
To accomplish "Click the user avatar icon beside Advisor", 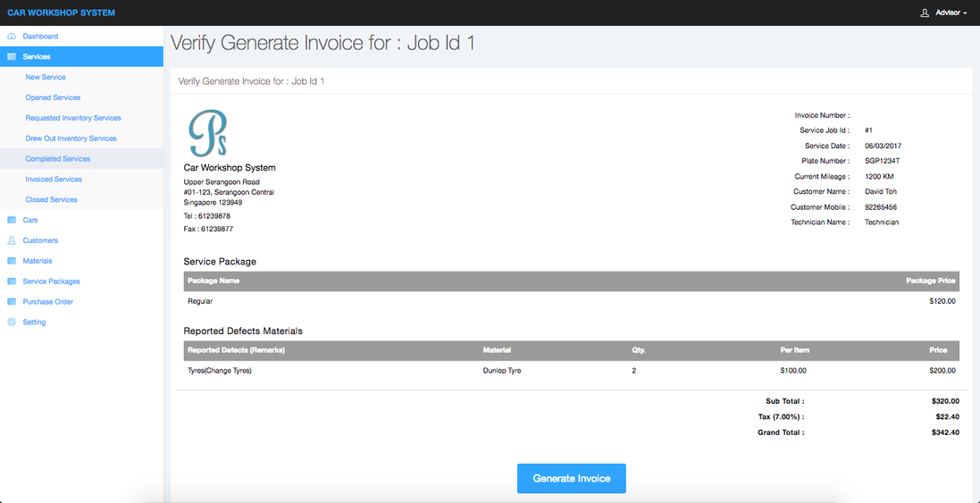I will 925,13.
